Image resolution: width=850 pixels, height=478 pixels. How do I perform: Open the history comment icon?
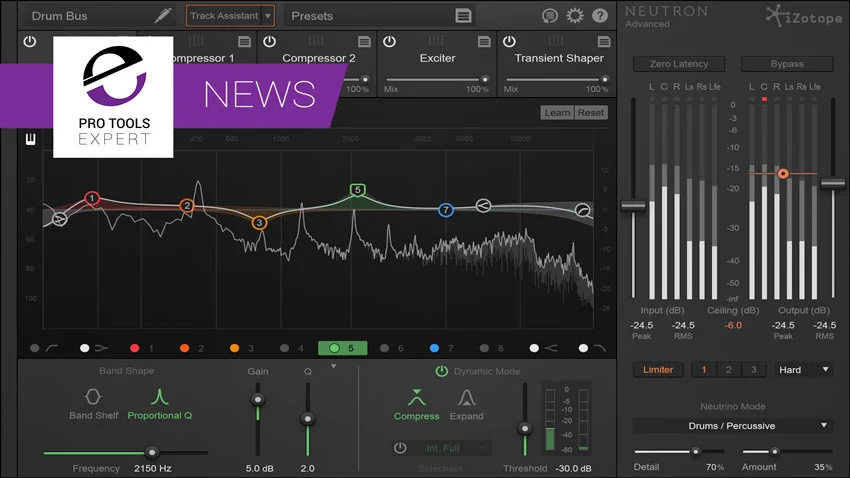coord(550,16)
